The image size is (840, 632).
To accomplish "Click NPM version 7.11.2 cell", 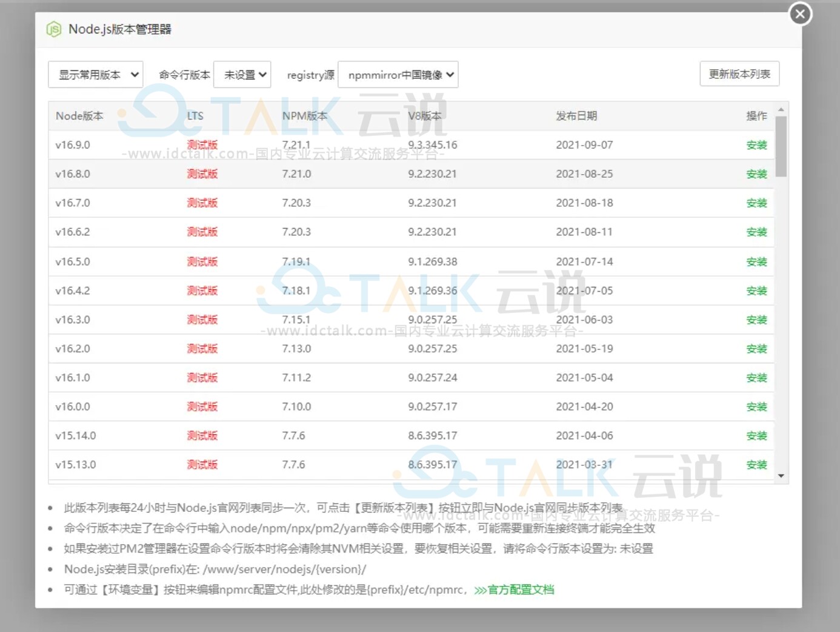I will pyautogui.click(x=296, y=378).
